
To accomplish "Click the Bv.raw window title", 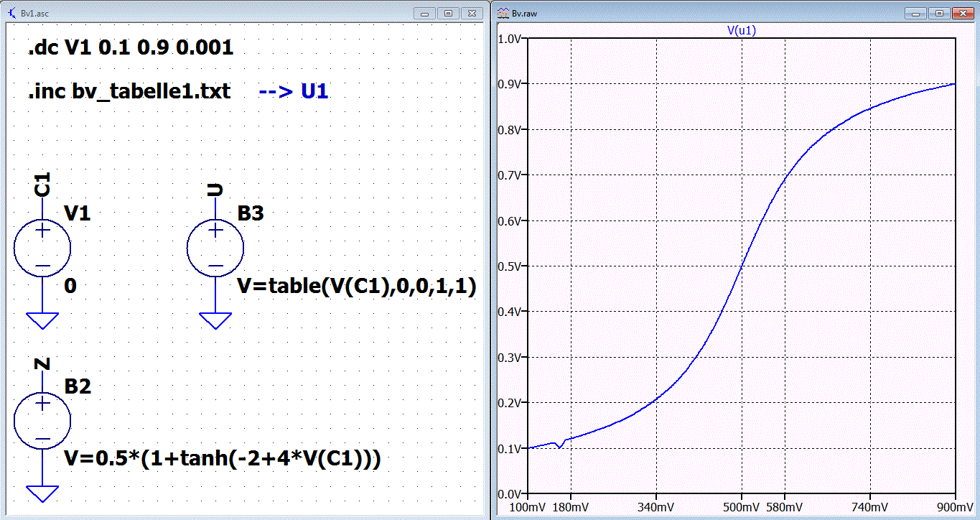I will pyautogui.click(x=524, y=13).
